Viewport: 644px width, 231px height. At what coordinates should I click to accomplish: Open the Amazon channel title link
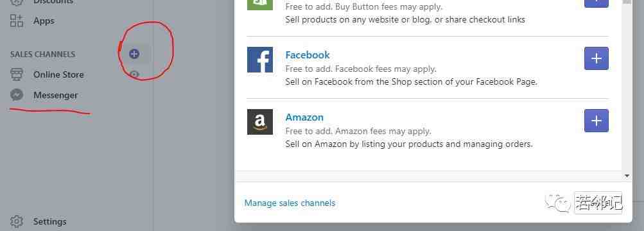point(304,117)
